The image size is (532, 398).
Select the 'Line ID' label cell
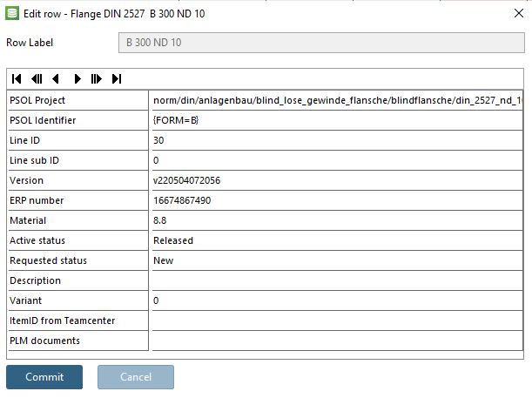[x=78, y=140]
